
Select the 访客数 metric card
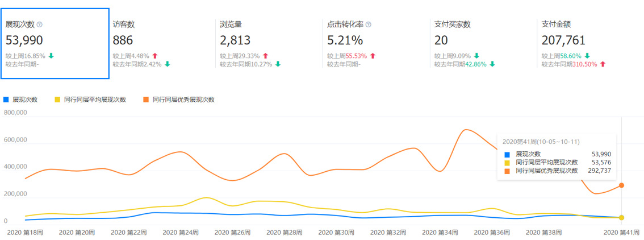[161, 44]
